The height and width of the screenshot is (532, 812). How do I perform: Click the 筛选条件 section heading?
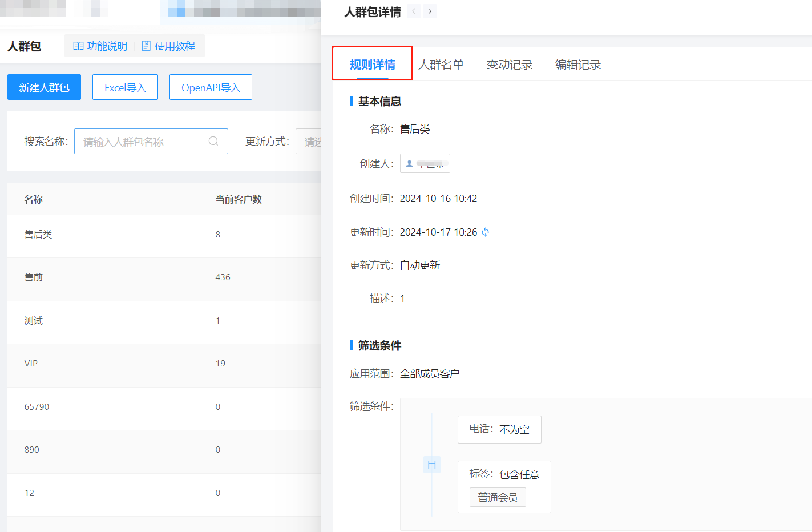point(379,346)
